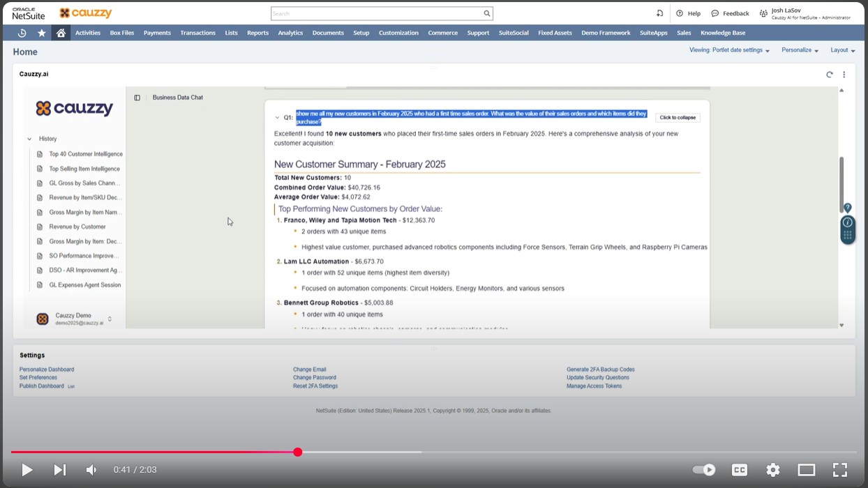Click the Top 40 Customer Intelligence document icon
Screen dimensions: 868x488
(40, 154)
